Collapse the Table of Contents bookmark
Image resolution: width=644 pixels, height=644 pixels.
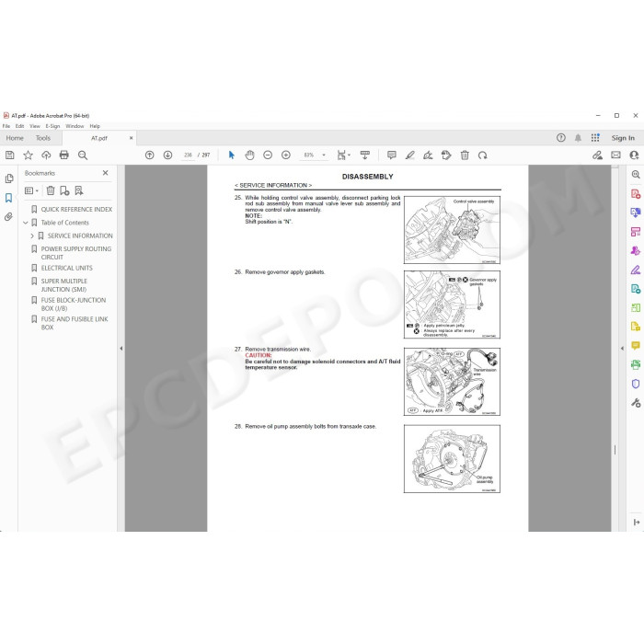tap(26, 223)
